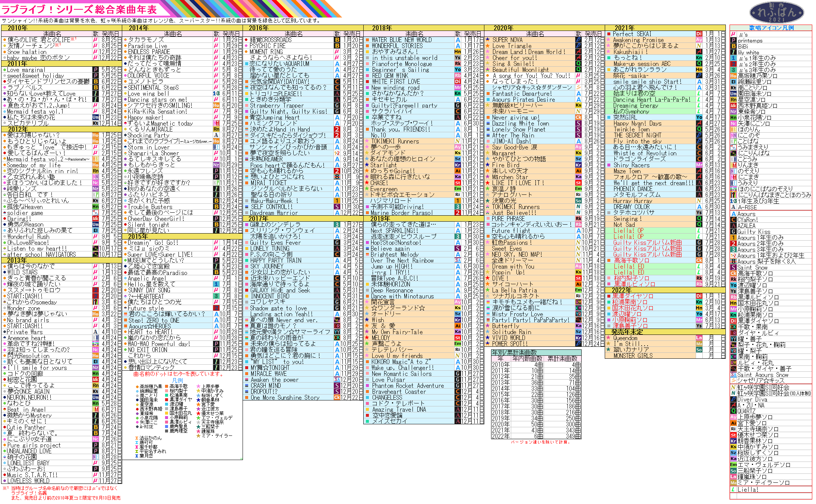The height and width of the screenshot is (504, 816).
Task: Click the song HAPPY PARTY TRAIN
Action: point(276,260)
